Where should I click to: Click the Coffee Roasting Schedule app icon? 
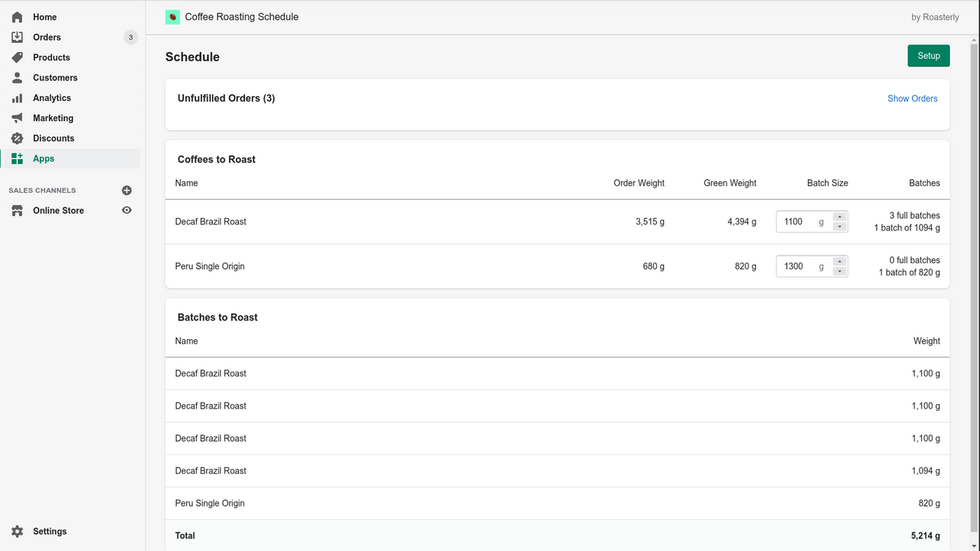point(171,16)
